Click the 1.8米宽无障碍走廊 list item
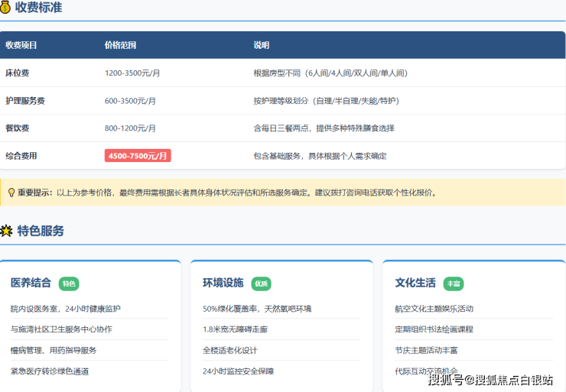566x392 pixels. tap(236, 329)
